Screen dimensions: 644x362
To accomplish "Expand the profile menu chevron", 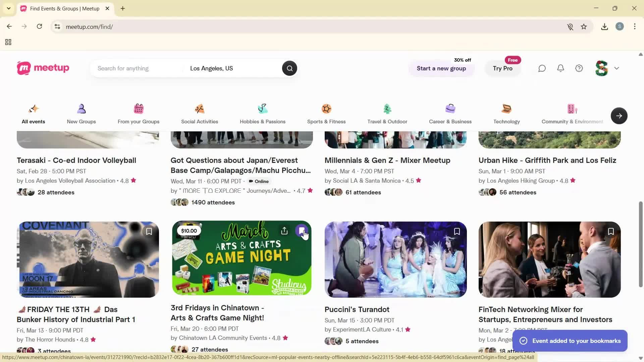I will coord(616,68).
